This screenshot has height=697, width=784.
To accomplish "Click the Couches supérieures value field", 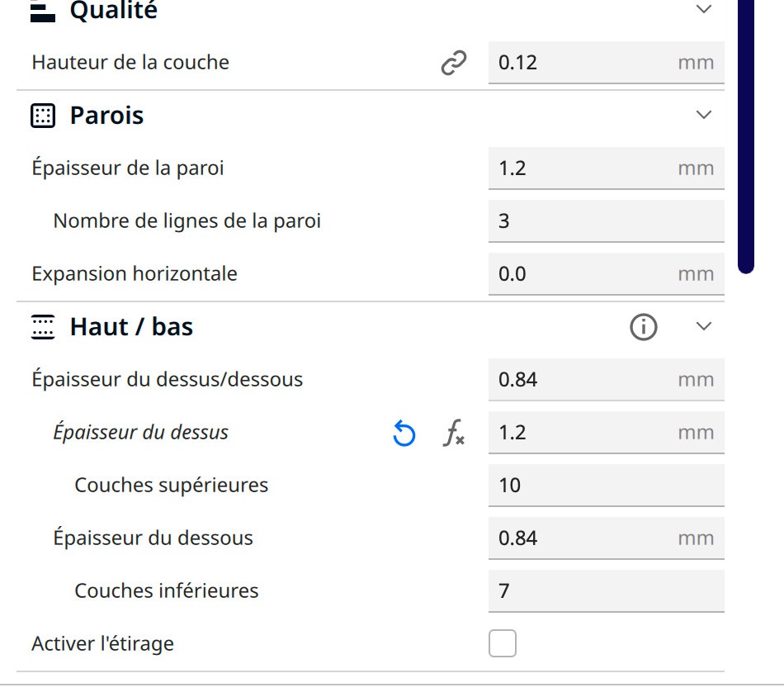I will pos(605,486).
